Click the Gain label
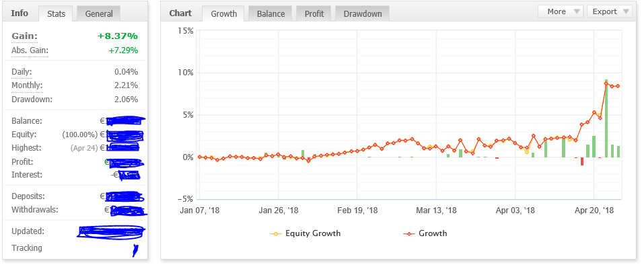644x265 pixels. click(25, 36)
